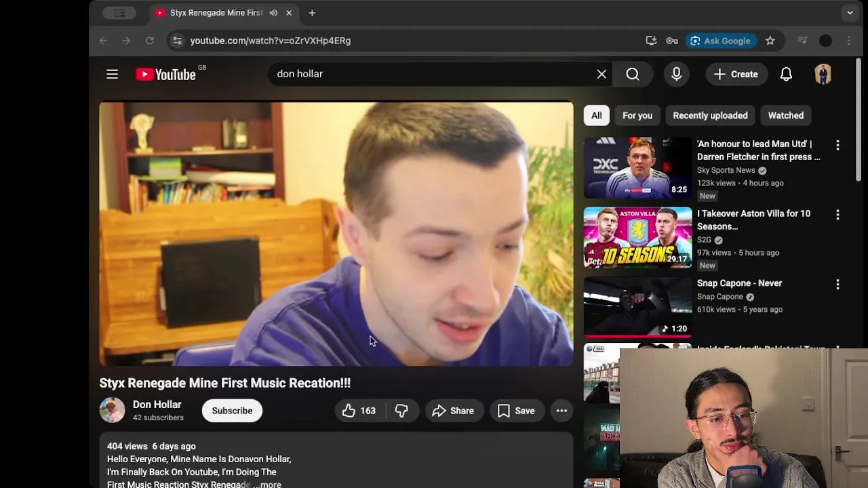Click the address bar URL
The width and height of the screenshot is (868, 488).
coord(271,41)
